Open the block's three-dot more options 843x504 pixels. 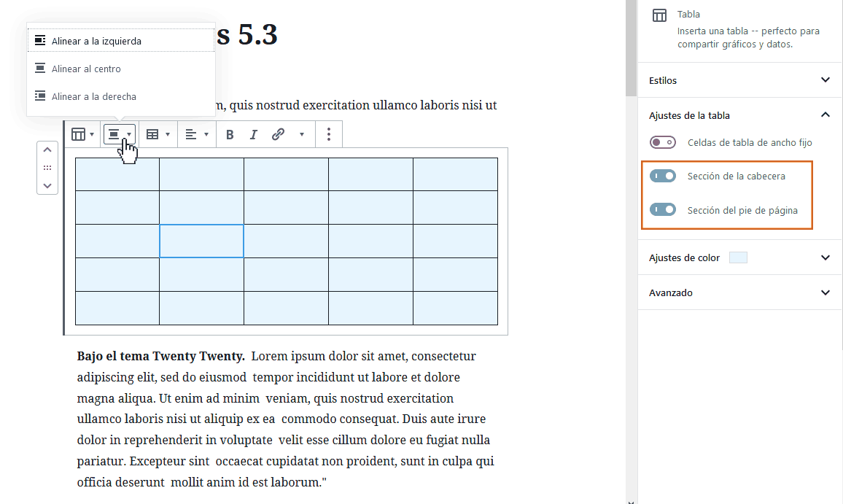coord(329,135)
